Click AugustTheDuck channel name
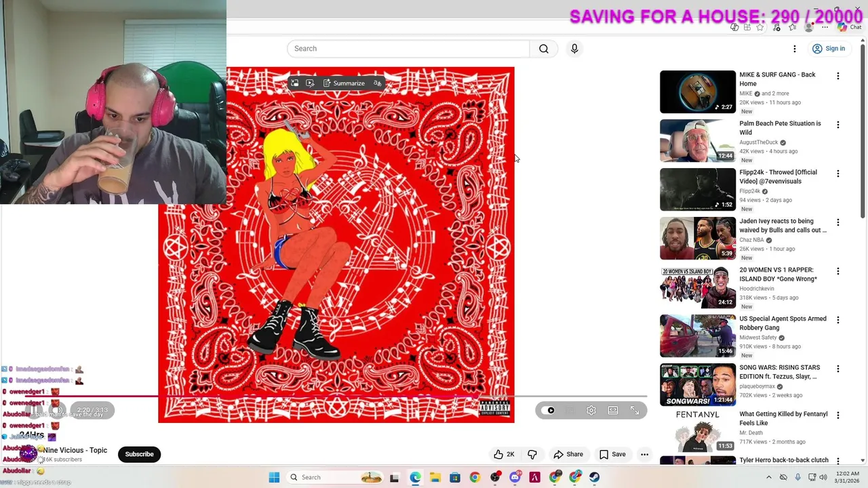 [758, 142]
